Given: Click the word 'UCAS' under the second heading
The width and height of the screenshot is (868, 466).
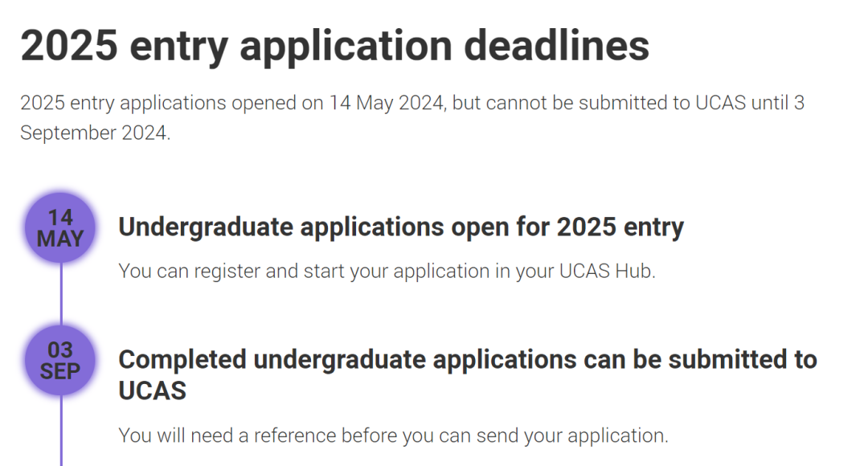Looking at the screenshot, I should pos(152,390).
